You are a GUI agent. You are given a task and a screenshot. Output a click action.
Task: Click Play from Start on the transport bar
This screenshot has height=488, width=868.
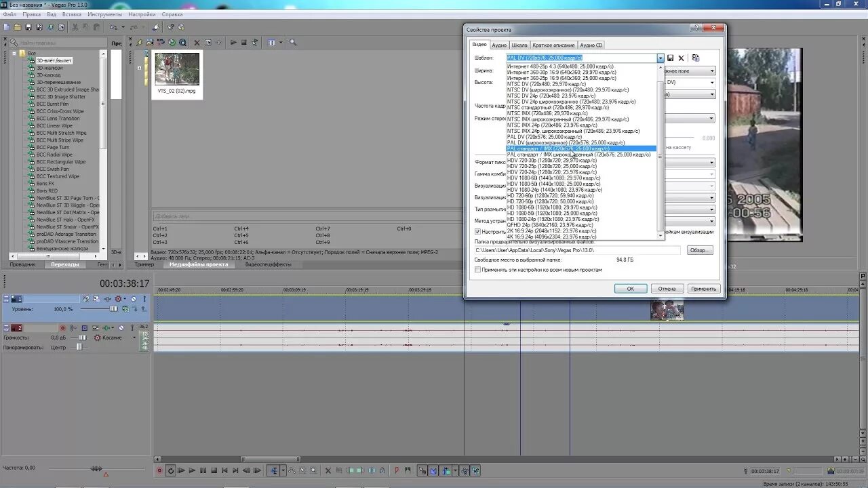coord(181,470)
